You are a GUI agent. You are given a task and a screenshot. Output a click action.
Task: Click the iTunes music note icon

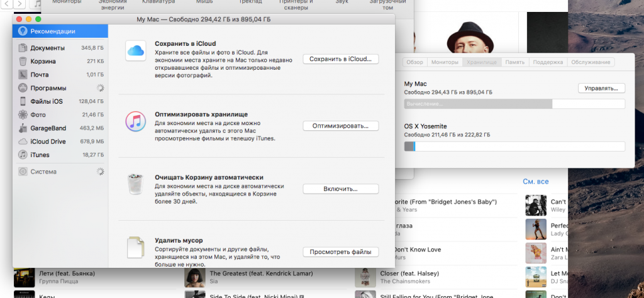pyautogui.click(x=136, y=121)
